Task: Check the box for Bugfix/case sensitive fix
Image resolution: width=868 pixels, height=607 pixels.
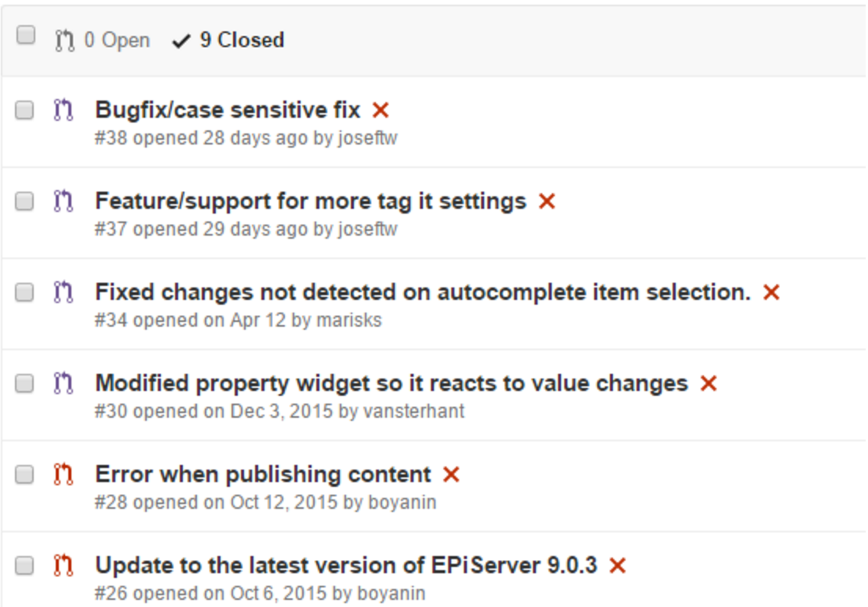Action: click(24, 110)
